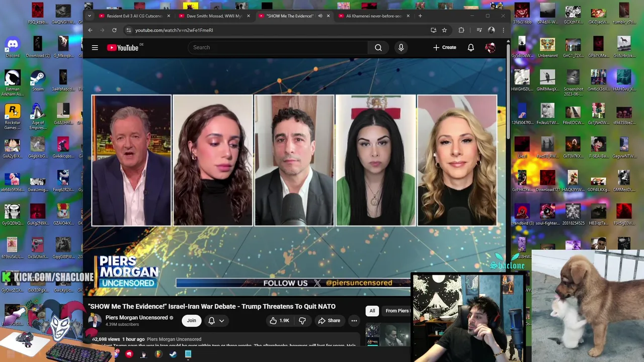Open Discord desktop shortcut
Image resolution: width=644 pixels, height=362 pixels.
13,48
